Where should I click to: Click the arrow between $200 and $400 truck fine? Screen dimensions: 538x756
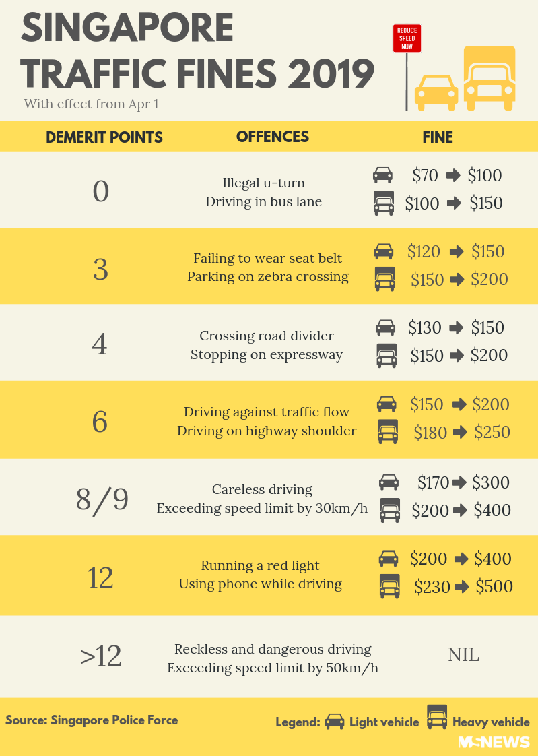click(461, 511)
